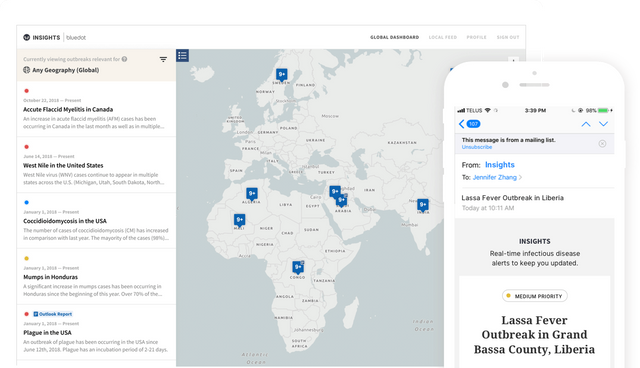Tap 'Real-time infectious disease alerts' tagline in email

click(x=535, y=258)
